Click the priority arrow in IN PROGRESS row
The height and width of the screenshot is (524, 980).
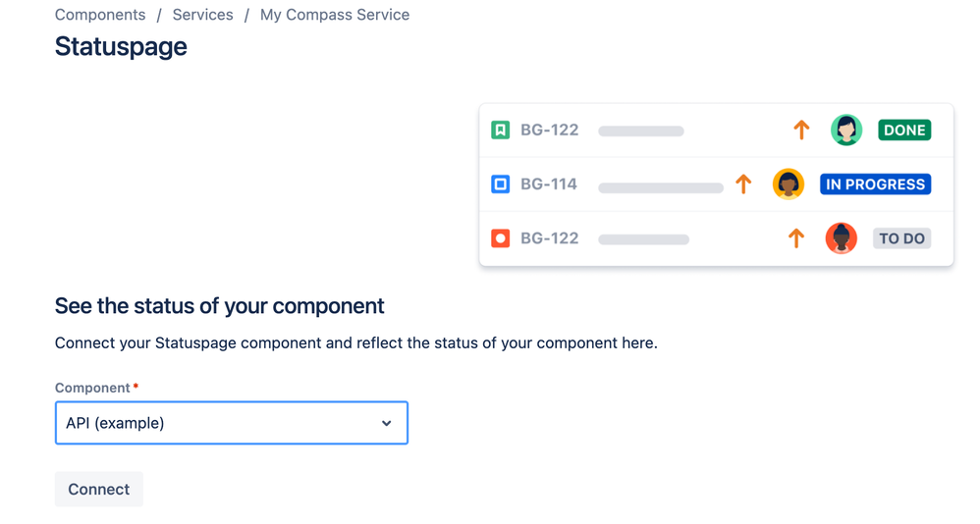coord(743,183)
